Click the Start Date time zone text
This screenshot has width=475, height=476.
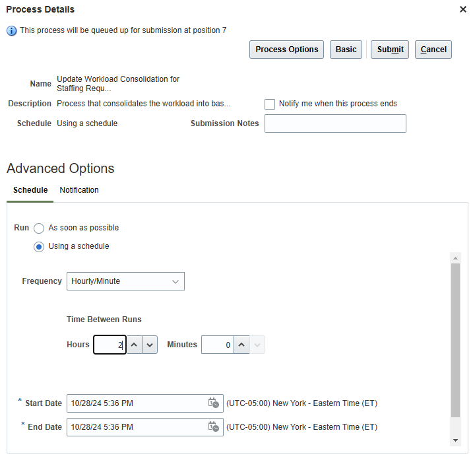coord(301,403)
